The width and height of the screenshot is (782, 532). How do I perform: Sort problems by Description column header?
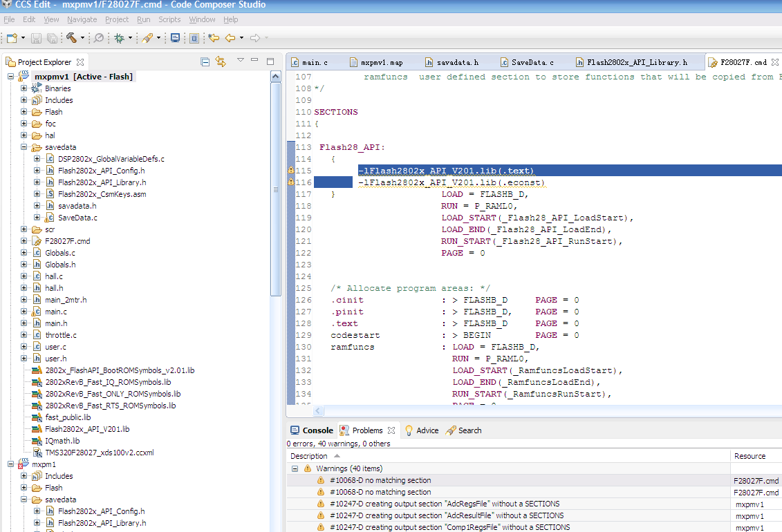tap(309, 456)
